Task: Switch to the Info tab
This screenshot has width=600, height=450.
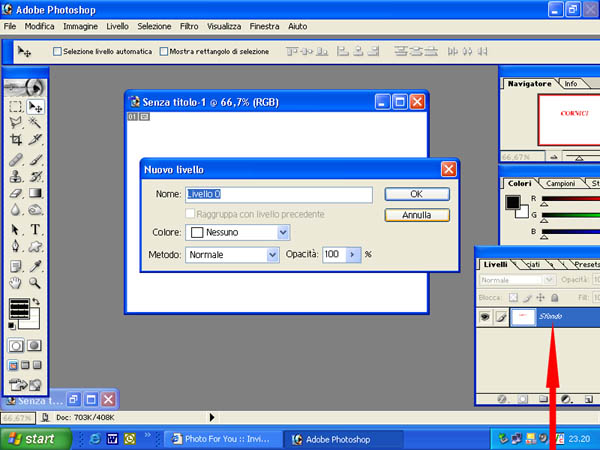Action: click(x=571, y=84)
